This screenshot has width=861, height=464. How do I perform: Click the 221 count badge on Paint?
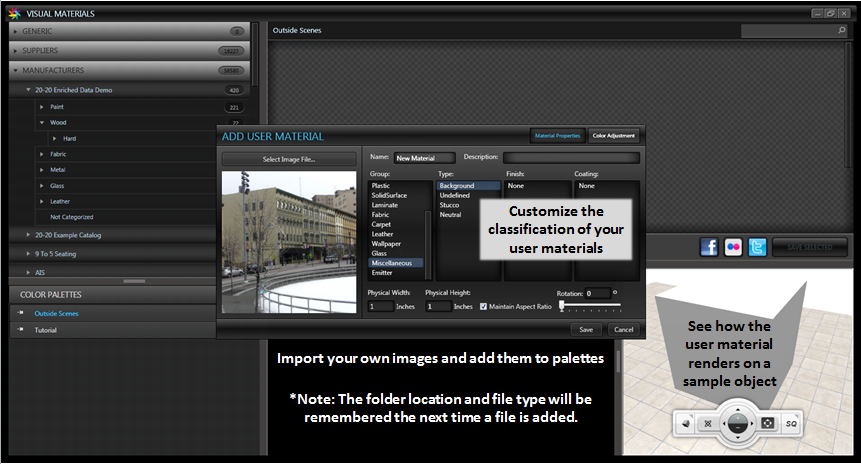[x=234, y=108]
